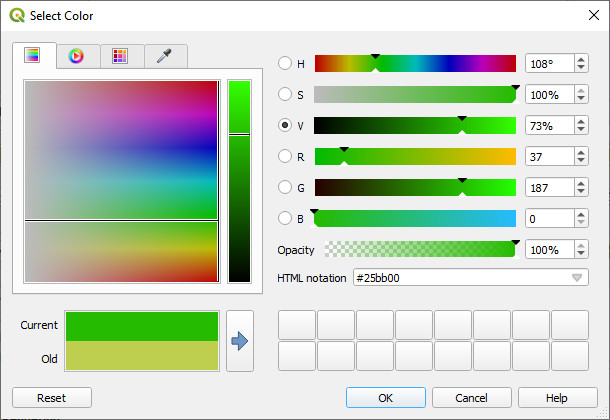Viewport: 610px width, 420px height.
Task: Click the Old color swatch
Action: coord(142,355)
